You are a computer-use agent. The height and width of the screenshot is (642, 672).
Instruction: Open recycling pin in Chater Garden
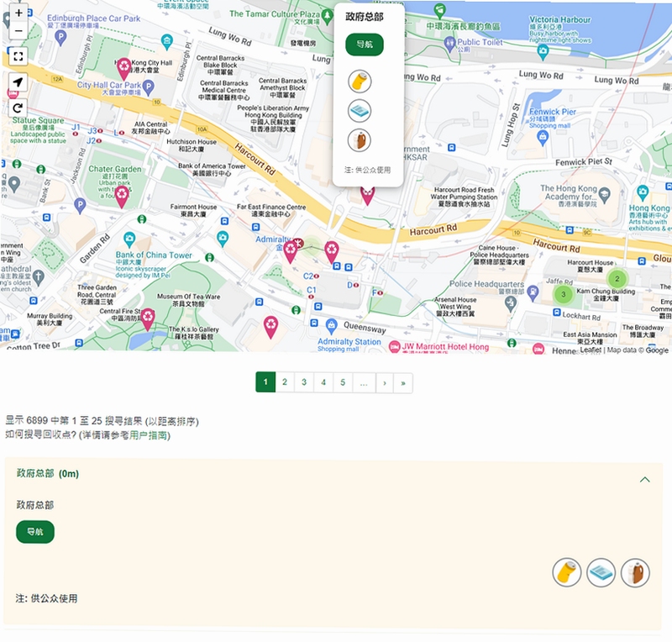122,197
